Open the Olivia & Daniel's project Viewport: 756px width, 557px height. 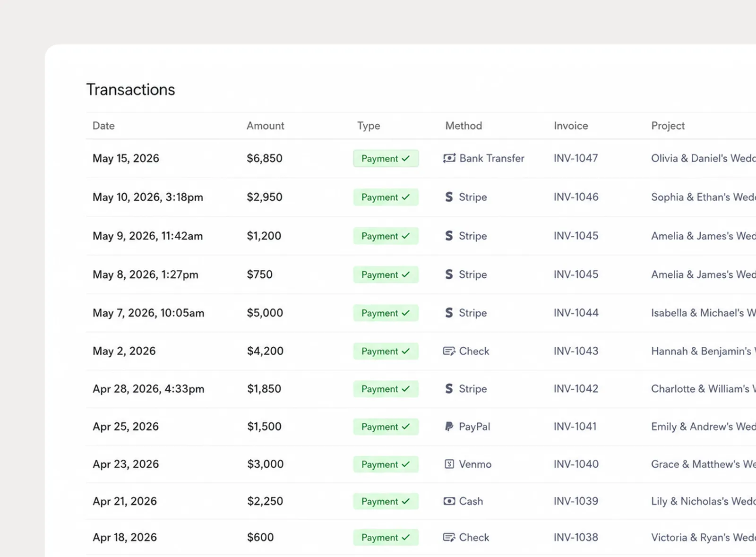703,158
